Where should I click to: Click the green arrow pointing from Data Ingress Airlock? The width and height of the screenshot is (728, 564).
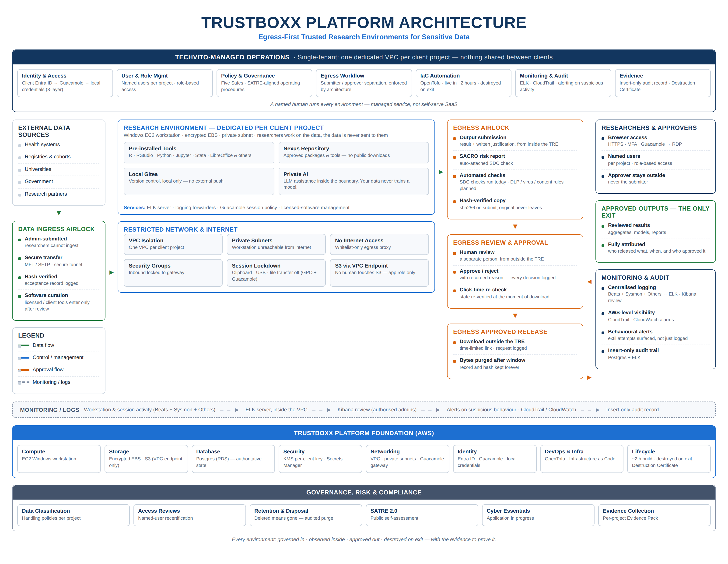click(111, 272)
